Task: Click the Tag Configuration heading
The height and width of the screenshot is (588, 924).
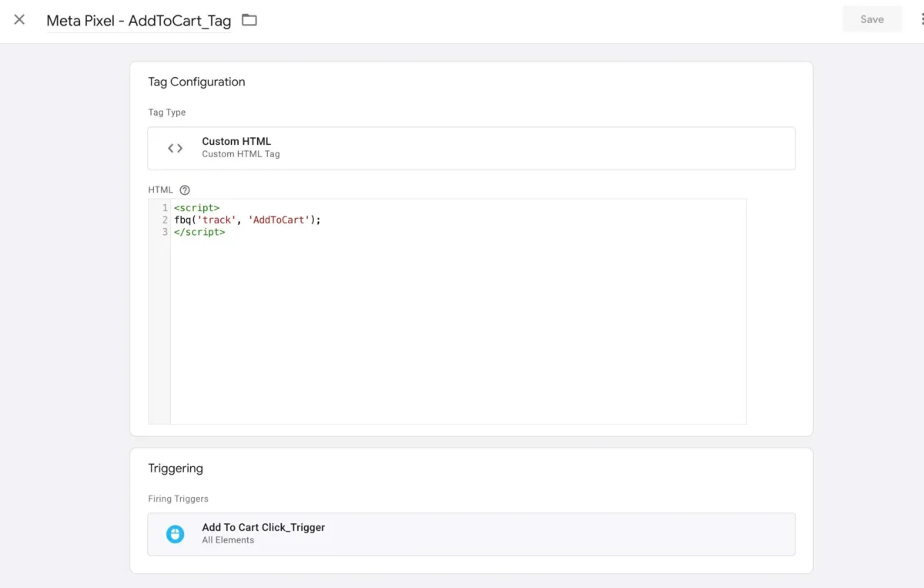Action: tap(196, 82)
